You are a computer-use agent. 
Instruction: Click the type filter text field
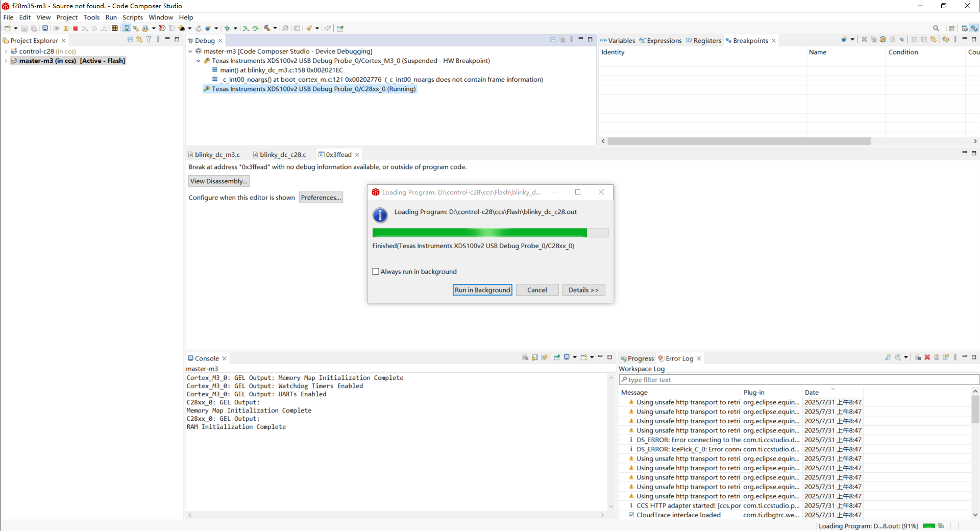[x=799, y=380]
